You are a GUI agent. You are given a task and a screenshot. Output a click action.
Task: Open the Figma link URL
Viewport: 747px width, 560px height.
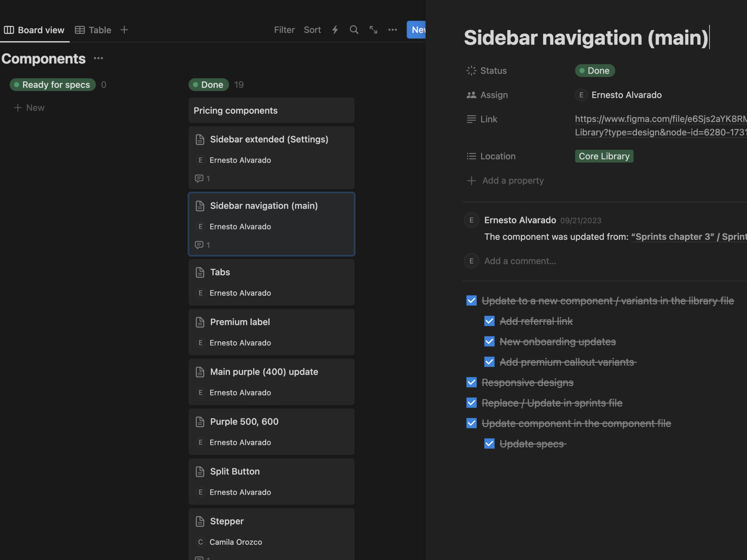click(660, 119)
